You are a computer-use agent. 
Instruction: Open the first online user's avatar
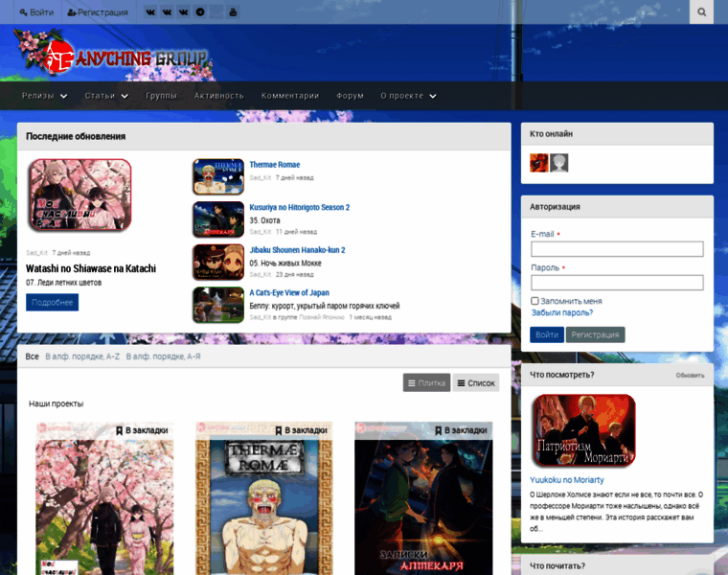pyautogui.click(x=538, y=163)
